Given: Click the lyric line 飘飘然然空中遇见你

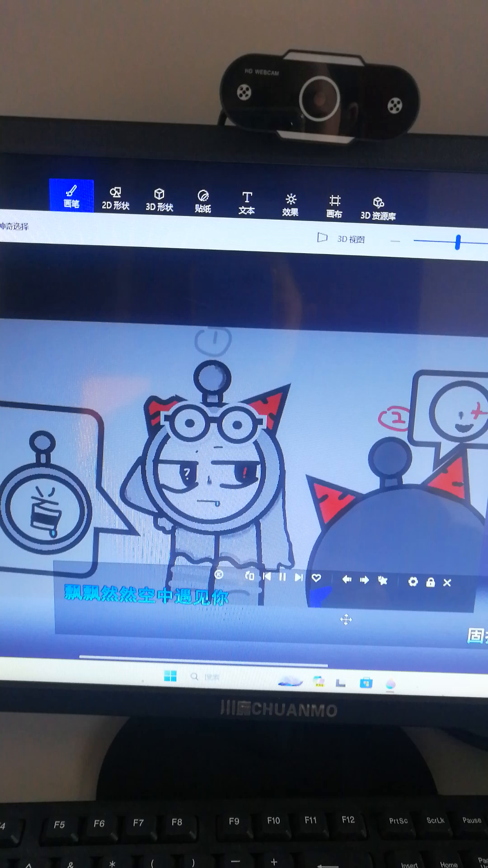Looking at the screenshot, I should [146, 595].
